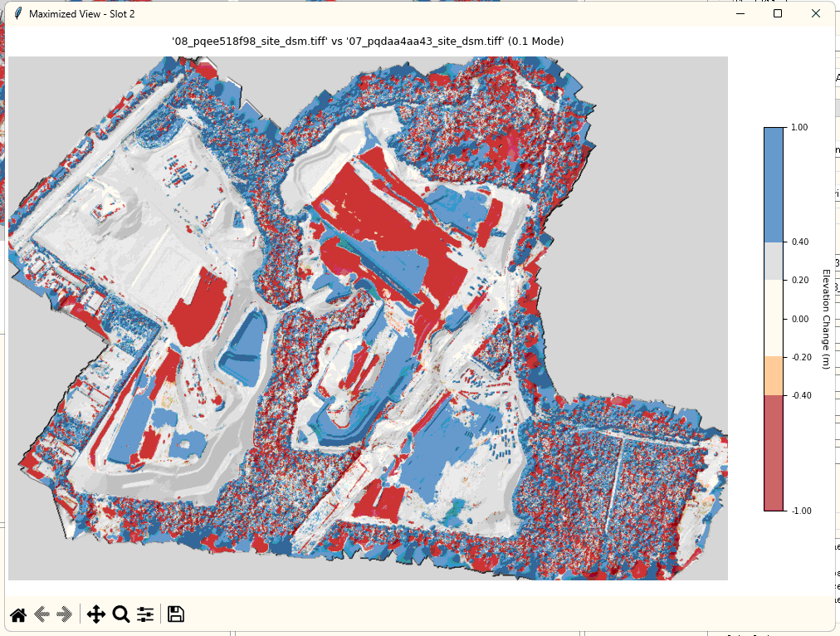The height and width of the screenshot is (636, 840).
Task: Click the -0.20 colorbar tick label
Action: click(x=801, y=357)
